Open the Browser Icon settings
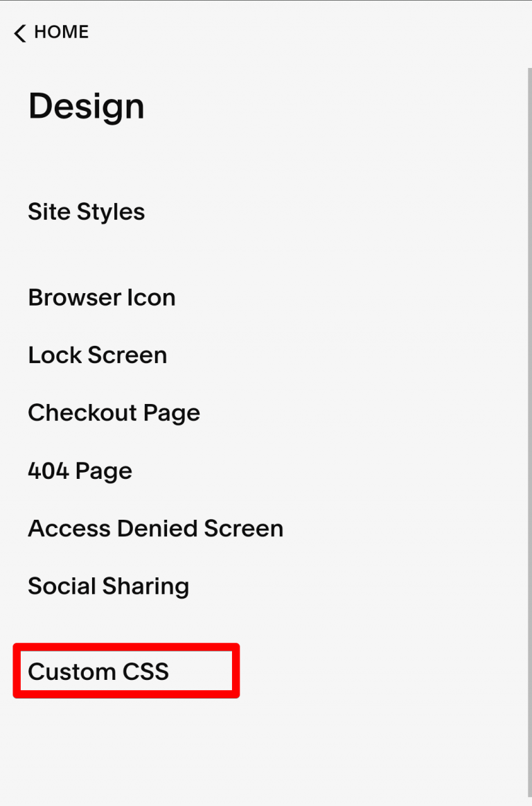Image resolution: width=532 pixels, height=806 pixels. pos(102,297)
